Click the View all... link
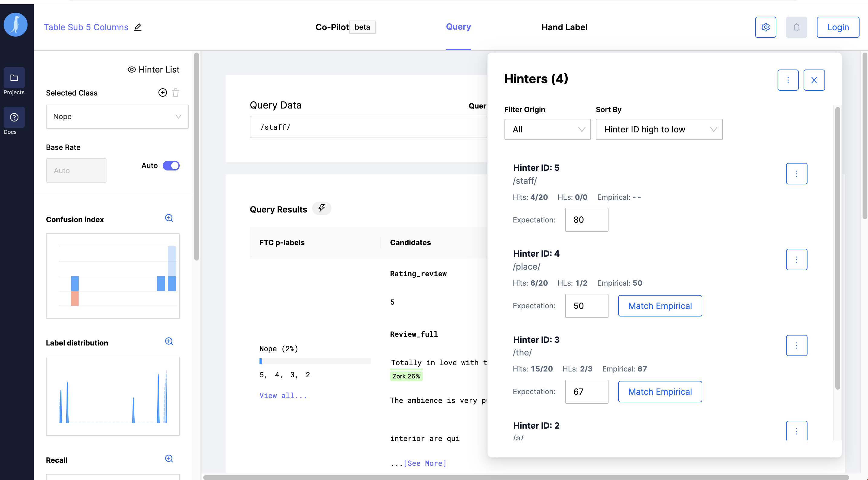 point(283,395)
